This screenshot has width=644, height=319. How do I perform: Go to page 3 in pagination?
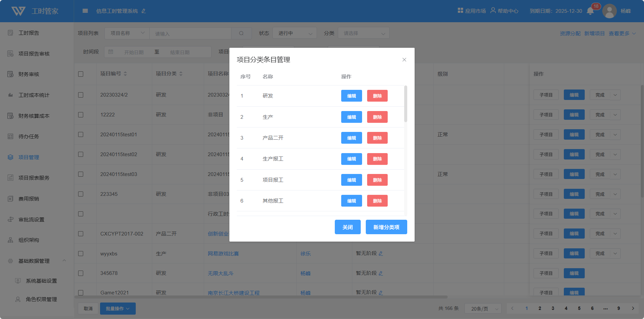pos(553,308)
